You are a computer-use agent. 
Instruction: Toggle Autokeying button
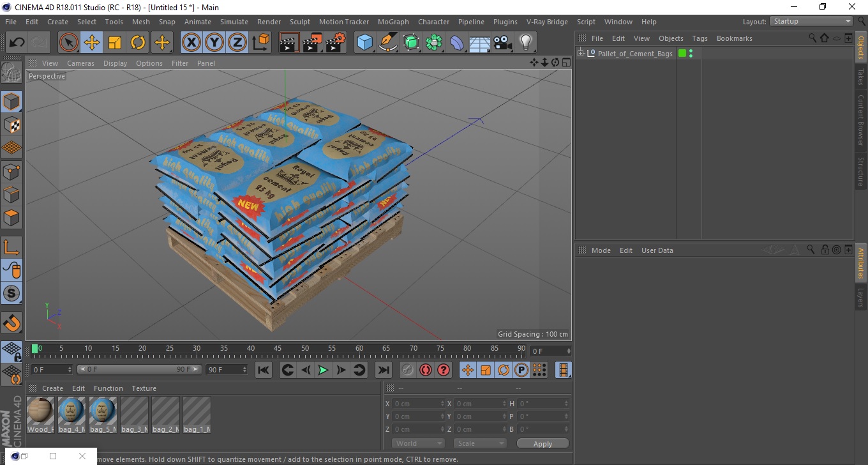point(425,370)
